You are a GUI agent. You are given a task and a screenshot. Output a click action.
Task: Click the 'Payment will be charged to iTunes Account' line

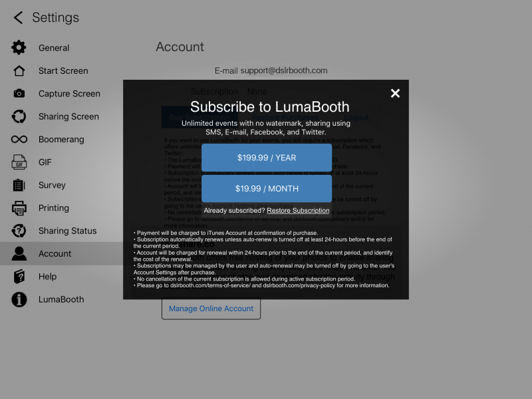coord(225,233)
